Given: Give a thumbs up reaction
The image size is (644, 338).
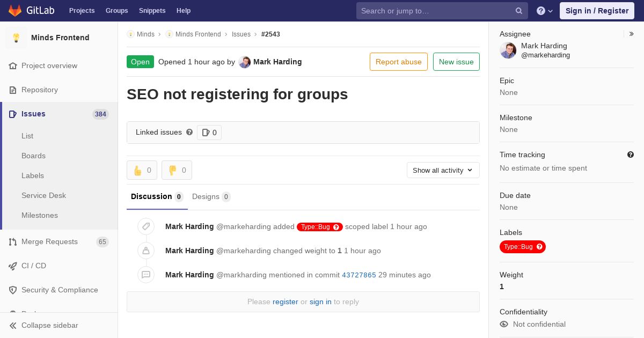Looking at the screenshot, I should pyautogui.click(x=142, y=170).
